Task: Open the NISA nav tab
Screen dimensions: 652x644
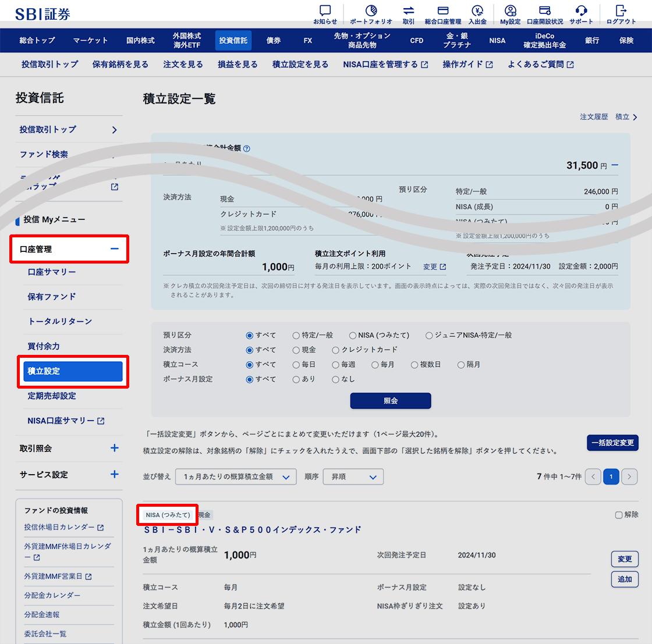Action: coord(497,40)
